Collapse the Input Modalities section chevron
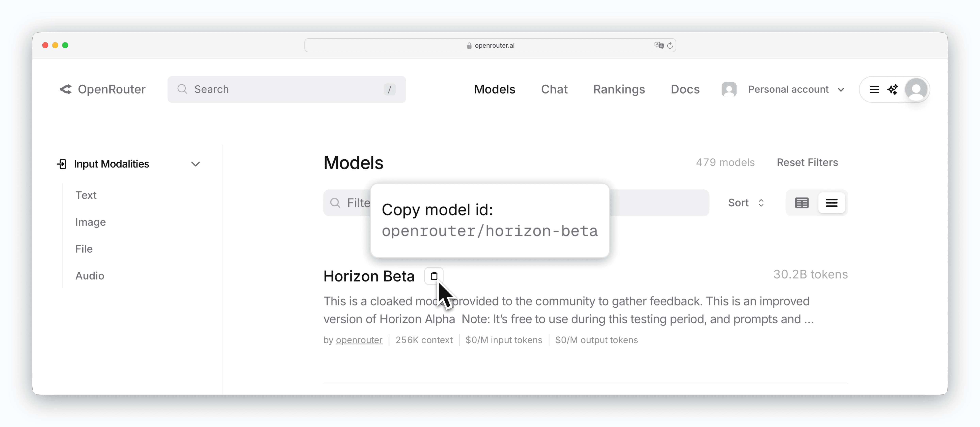The width and height of the screenshot is (980, 427). click(196, 164)
